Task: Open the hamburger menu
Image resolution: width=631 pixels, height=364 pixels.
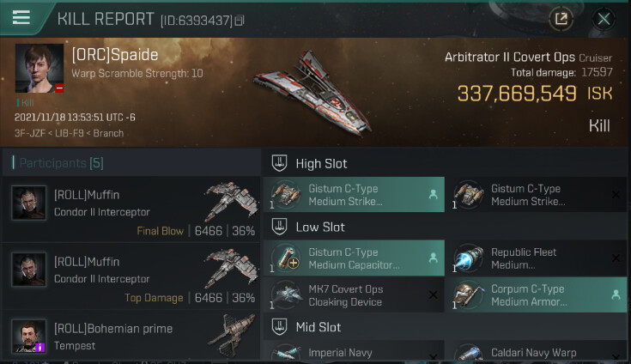Action: [21, 18]
